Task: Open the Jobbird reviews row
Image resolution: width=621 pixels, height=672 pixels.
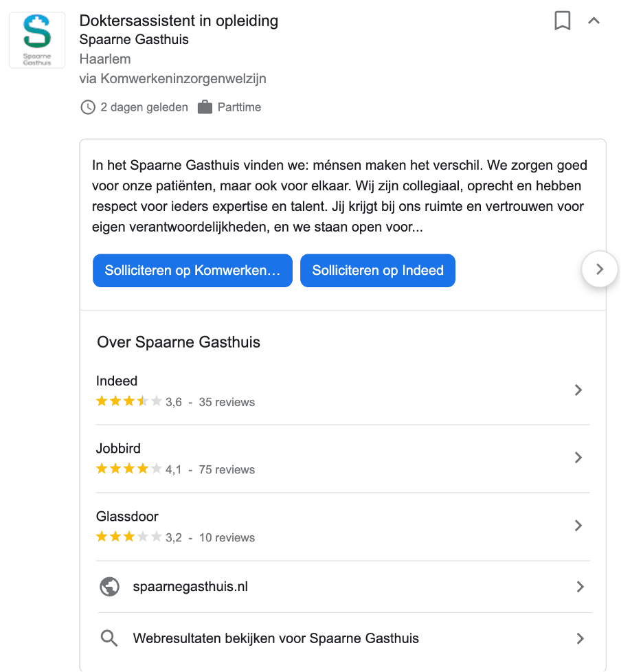Action: click(343, 458)
